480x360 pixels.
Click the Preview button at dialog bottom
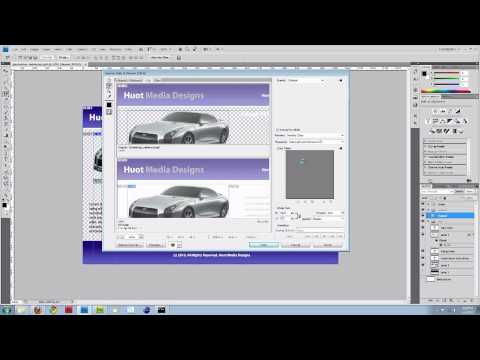pos(155,245)
